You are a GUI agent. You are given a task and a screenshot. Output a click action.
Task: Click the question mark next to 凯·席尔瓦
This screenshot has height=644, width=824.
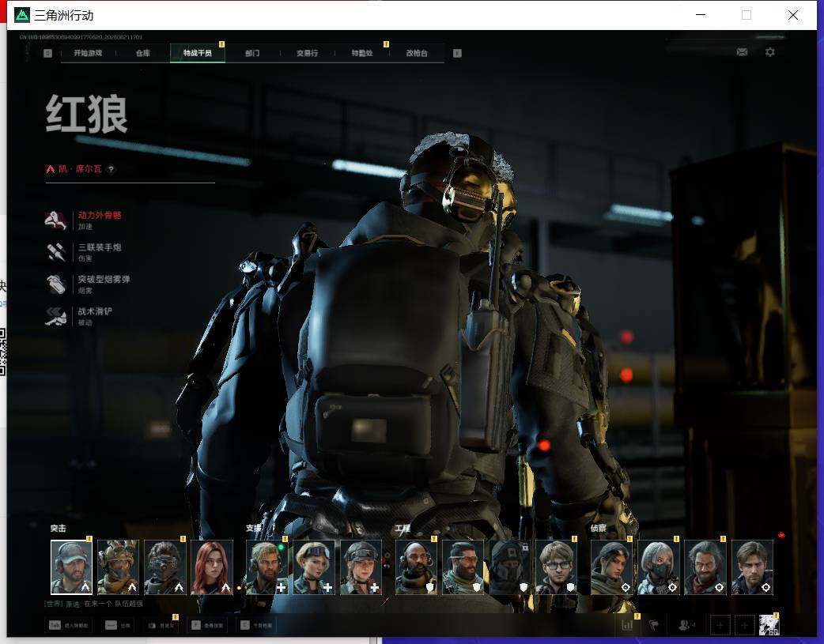tap(111, 169)
